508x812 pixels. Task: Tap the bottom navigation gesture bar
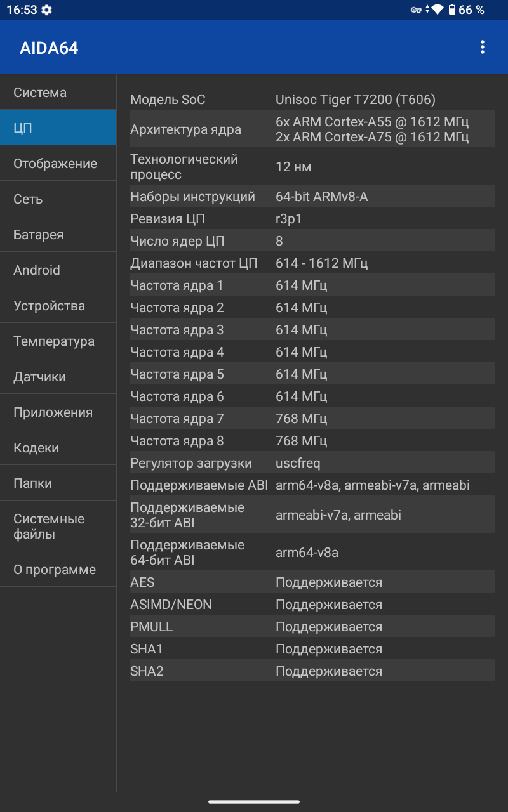pos(254,801)
